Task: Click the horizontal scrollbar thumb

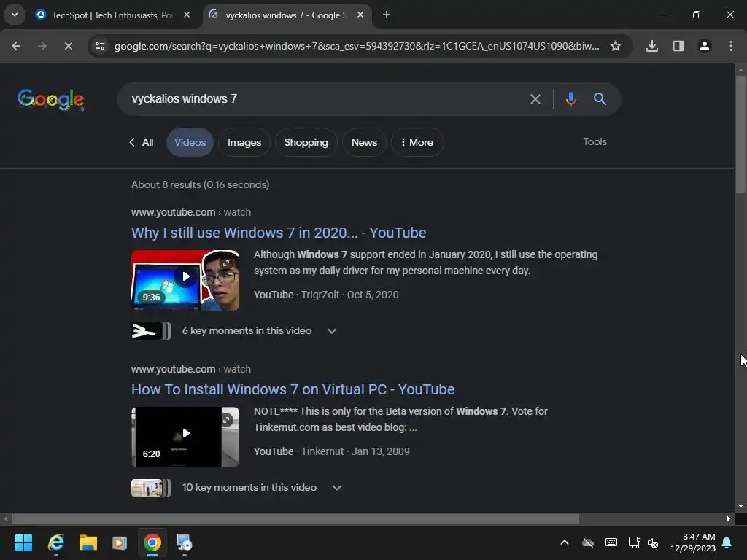Action: tap(295, 519)
